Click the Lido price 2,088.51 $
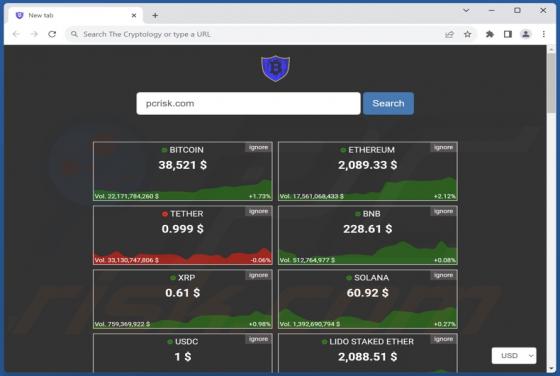560x376 pixels. (368, 357)
